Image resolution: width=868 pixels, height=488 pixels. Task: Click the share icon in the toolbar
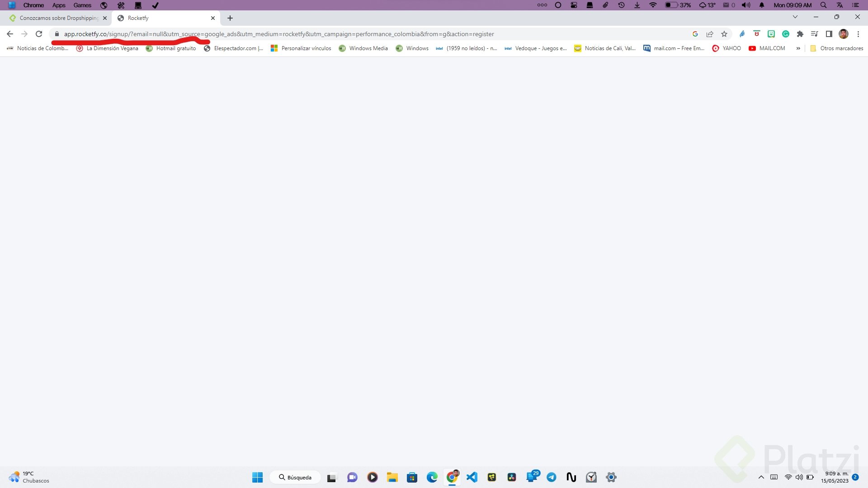click(709, 34)
